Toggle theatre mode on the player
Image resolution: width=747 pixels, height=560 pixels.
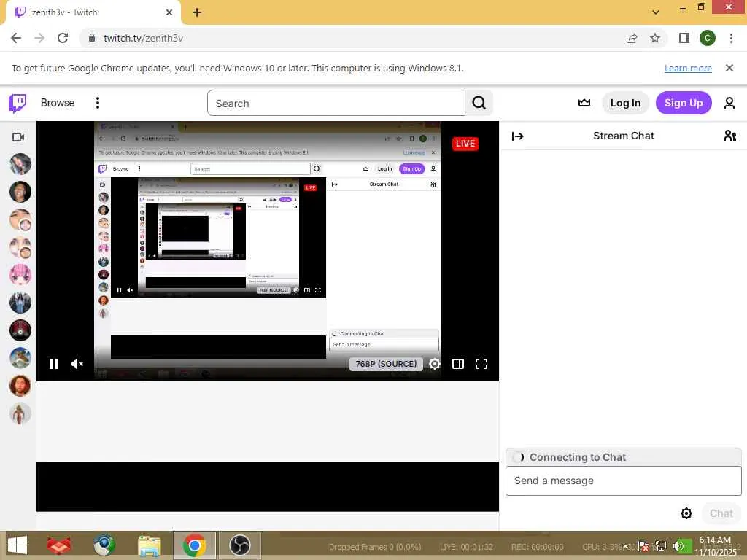point(458,364)
